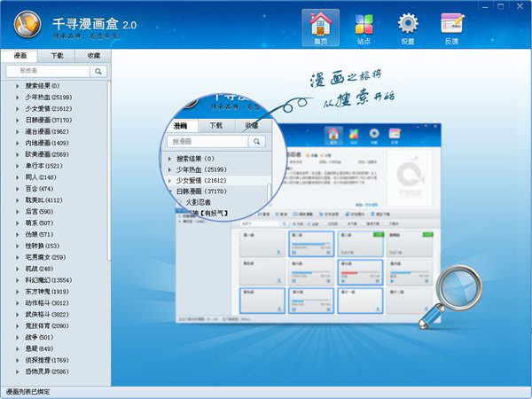Click the 漫画列表已绑定 status bar text
532x399 pixels.
tap(27, 392)
